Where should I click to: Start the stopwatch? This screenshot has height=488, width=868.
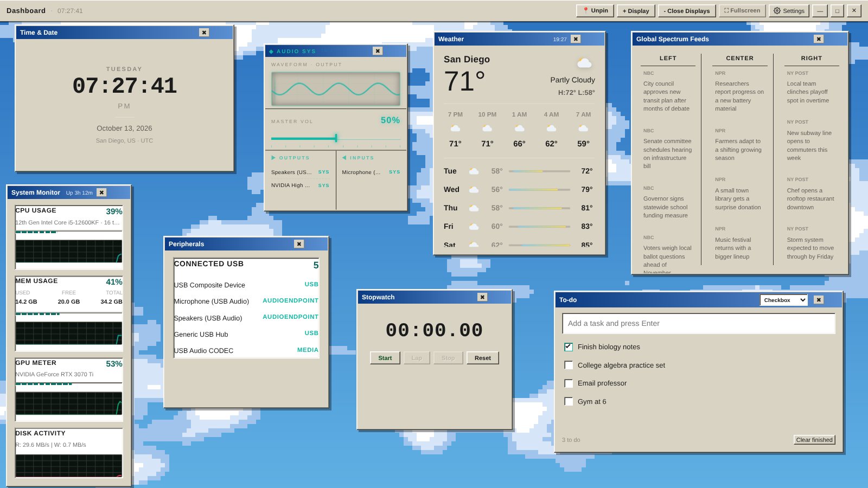pos(385,358)
